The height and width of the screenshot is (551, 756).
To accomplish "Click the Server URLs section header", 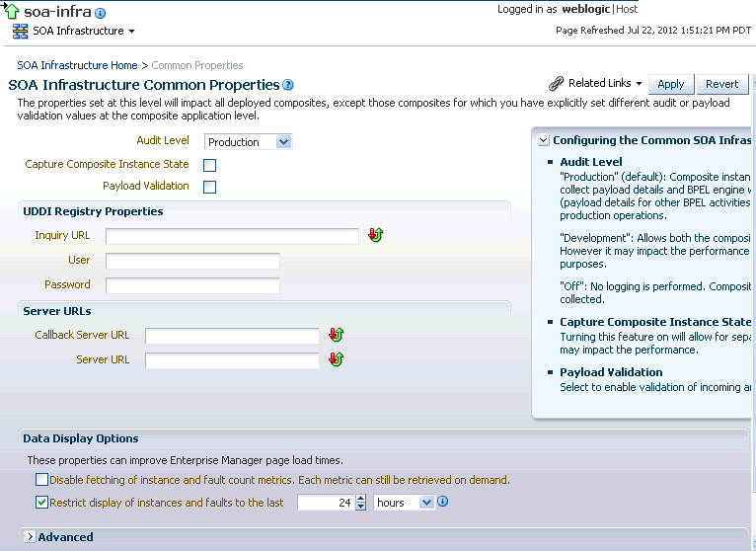I will point(57,311).
